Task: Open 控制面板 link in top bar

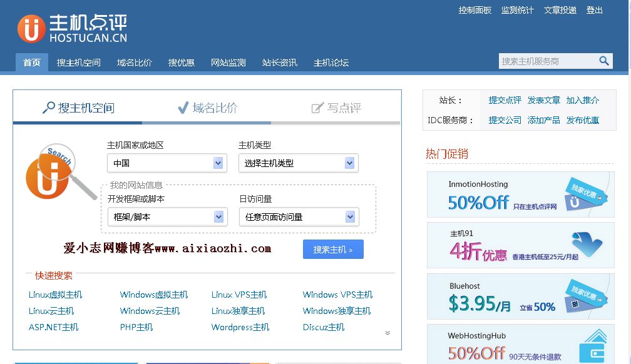Action: (x=475, y=10)
